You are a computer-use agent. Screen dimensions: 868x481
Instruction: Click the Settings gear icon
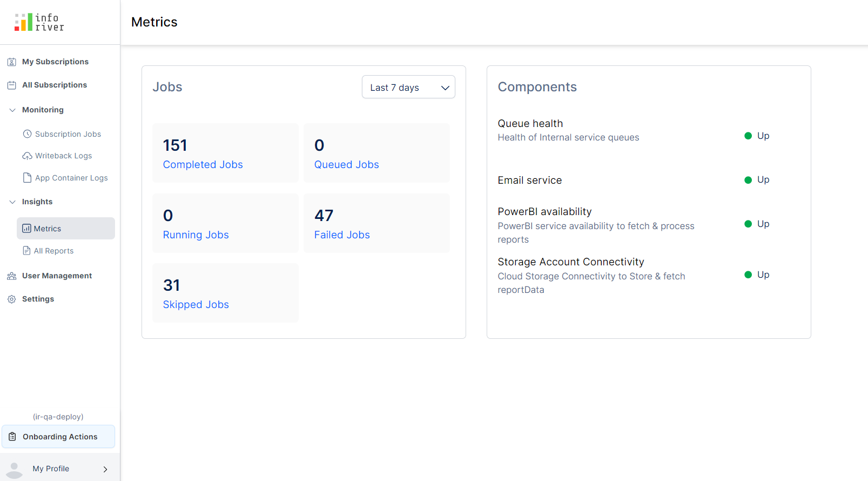11,299
